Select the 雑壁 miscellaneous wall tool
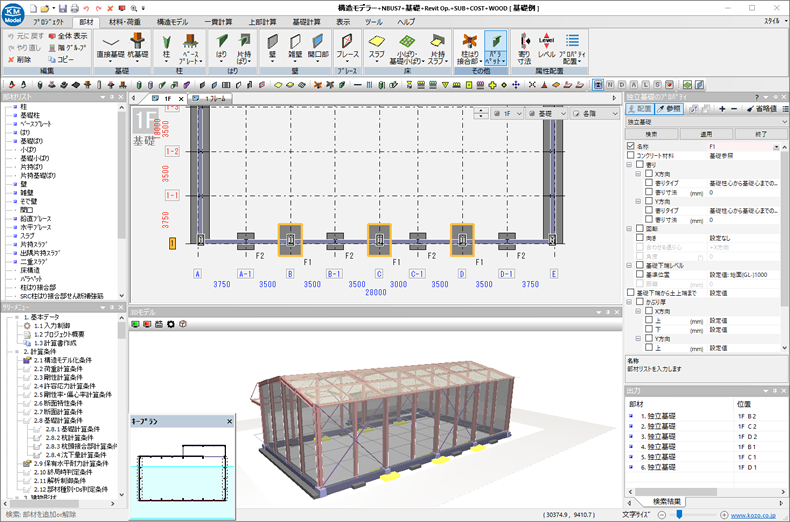Screen dimensions: 790x522 [295, 48]
